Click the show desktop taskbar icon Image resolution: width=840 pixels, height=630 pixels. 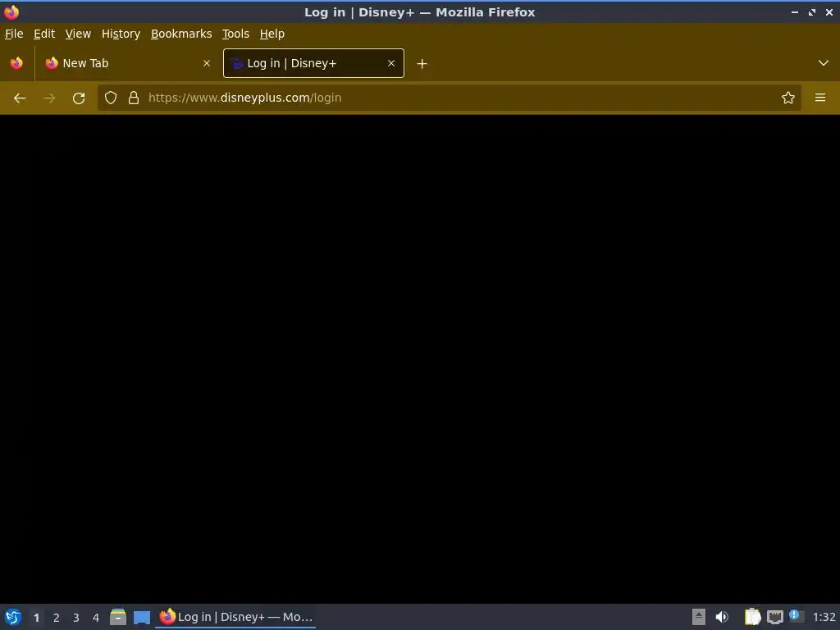(x=142, y=618)
